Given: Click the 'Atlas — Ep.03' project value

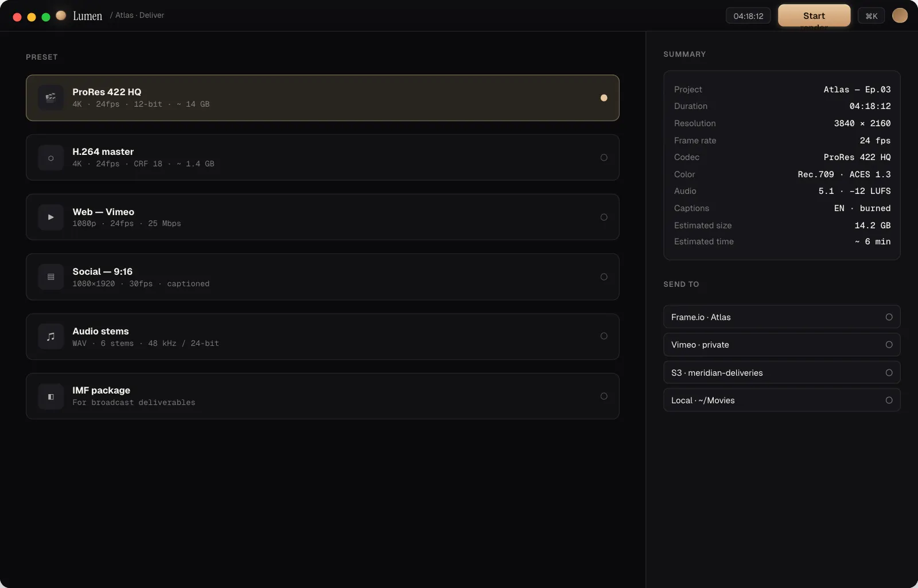Looking at the screenshot, I should point(857,89).
